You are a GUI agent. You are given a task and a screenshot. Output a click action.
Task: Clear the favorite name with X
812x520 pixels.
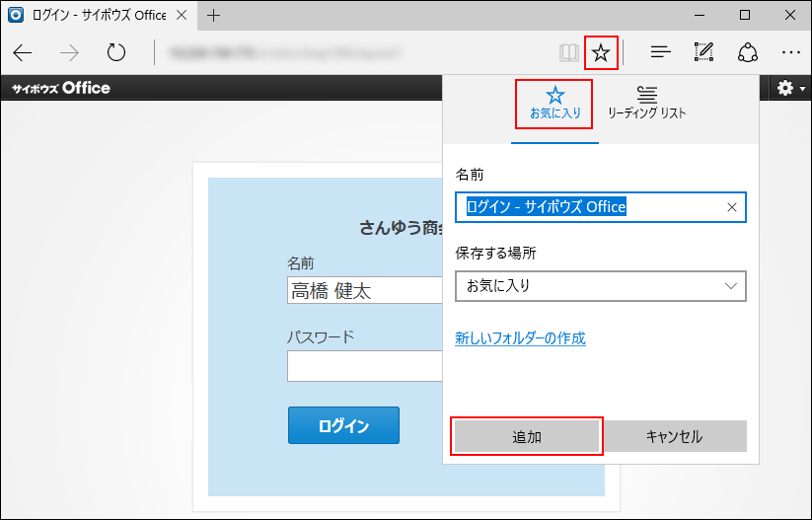tap(732, 207)
